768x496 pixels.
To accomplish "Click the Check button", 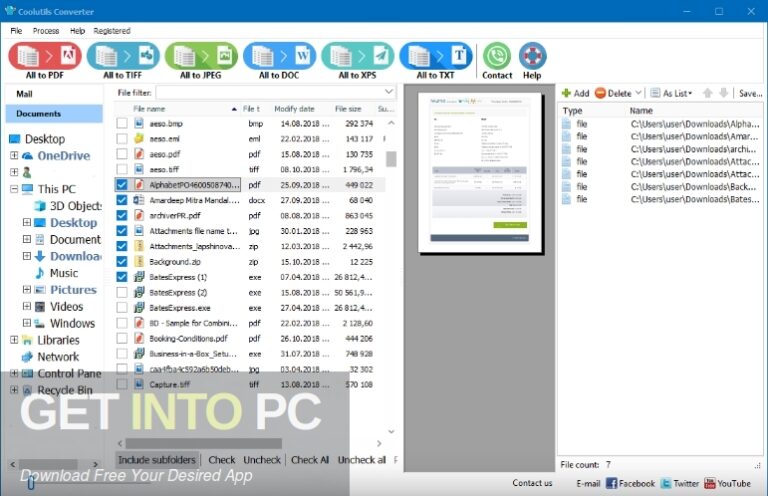I will (x=222, y=460).
